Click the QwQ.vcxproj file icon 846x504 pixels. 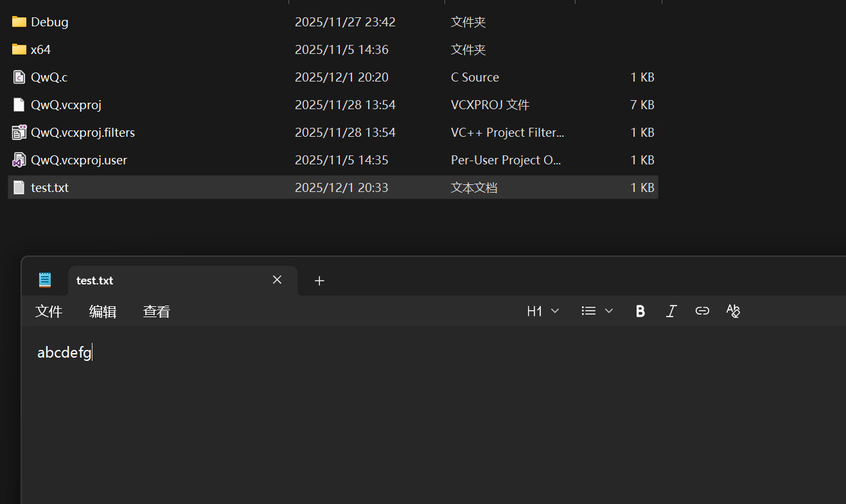pyautogui.click(x=19, y=105)
